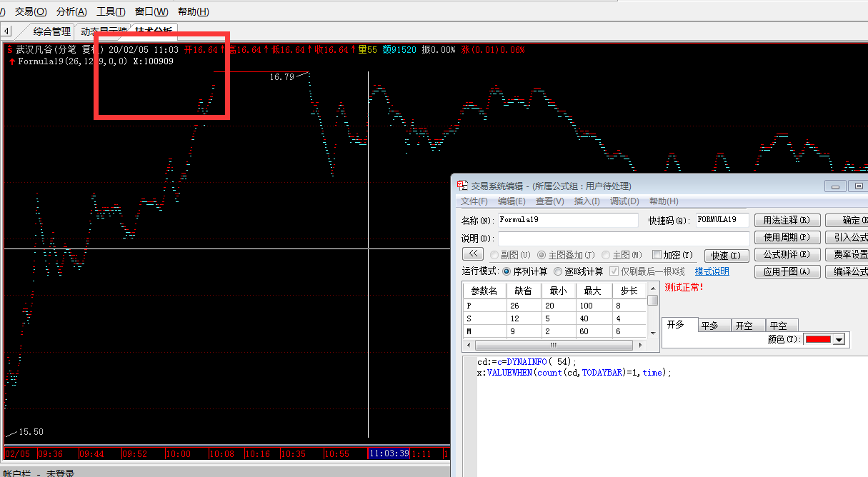
Task: Open the 分析(A) menu
Action: 71,11
